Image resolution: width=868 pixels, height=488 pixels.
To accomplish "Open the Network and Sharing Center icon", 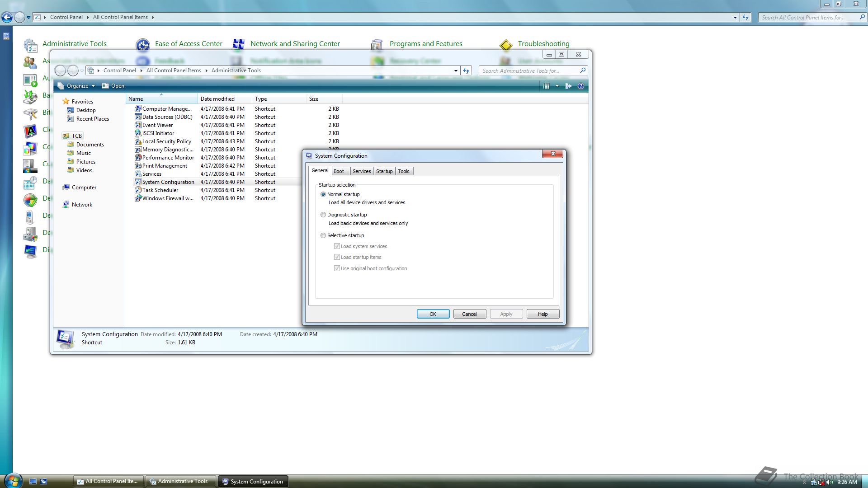I will pos(238,44).
